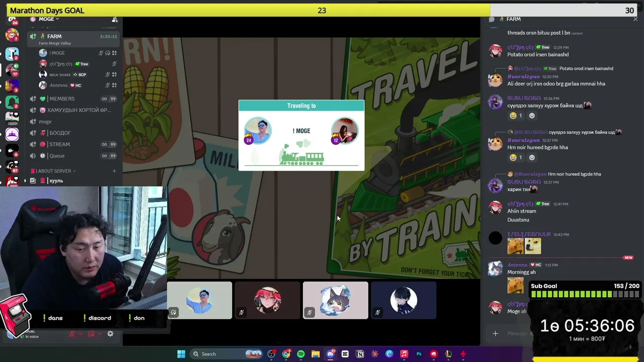Open the green bell server icon
Viewport: 644px width, 362px height.
coord(12,102)
